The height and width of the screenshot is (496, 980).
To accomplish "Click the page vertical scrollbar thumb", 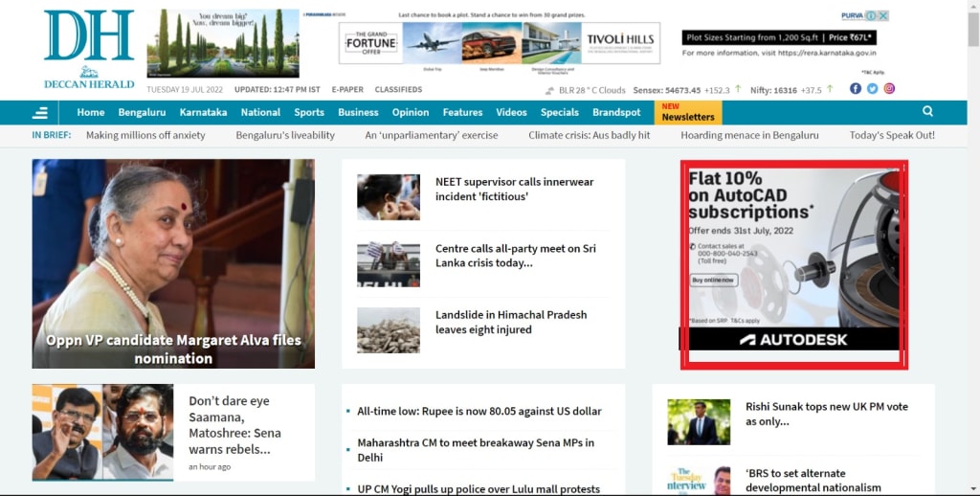I will [973, 30].
